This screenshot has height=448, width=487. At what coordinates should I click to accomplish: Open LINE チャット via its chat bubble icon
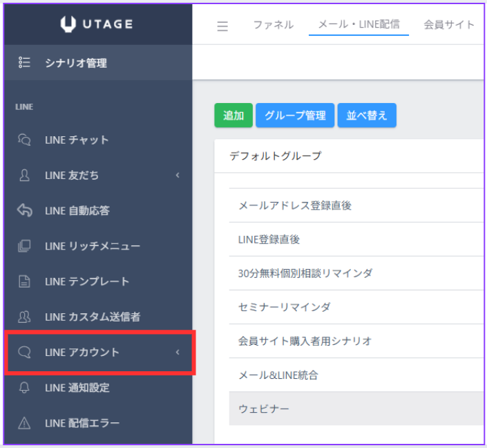pyautogui.click(x=24, y=140)
